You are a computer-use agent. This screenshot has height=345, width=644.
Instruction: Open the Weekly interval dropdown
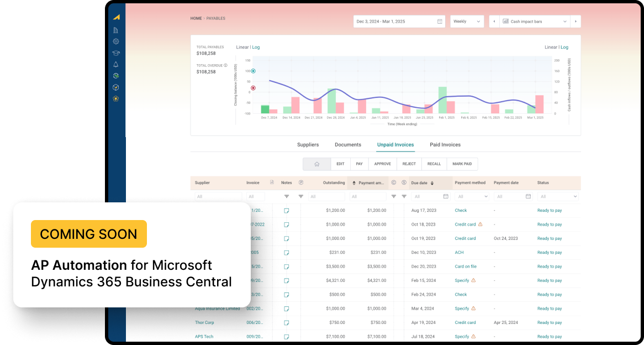point(467,22)
